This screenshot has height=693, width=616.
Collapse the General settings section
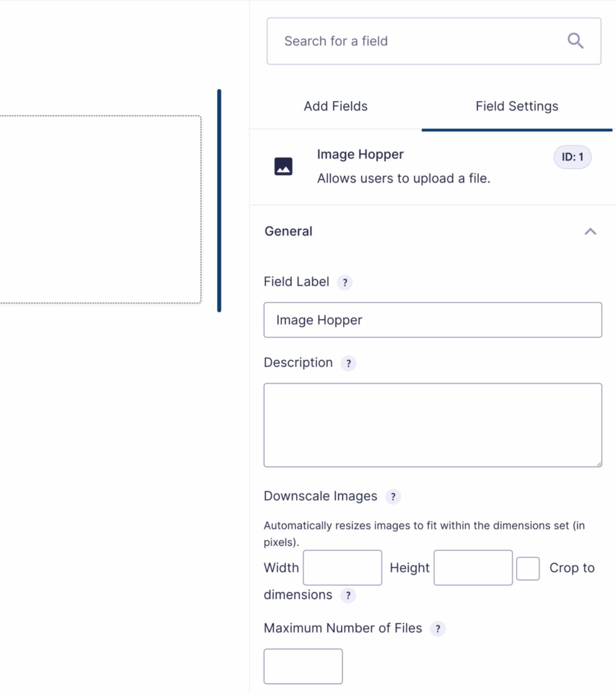pos(591,232)
